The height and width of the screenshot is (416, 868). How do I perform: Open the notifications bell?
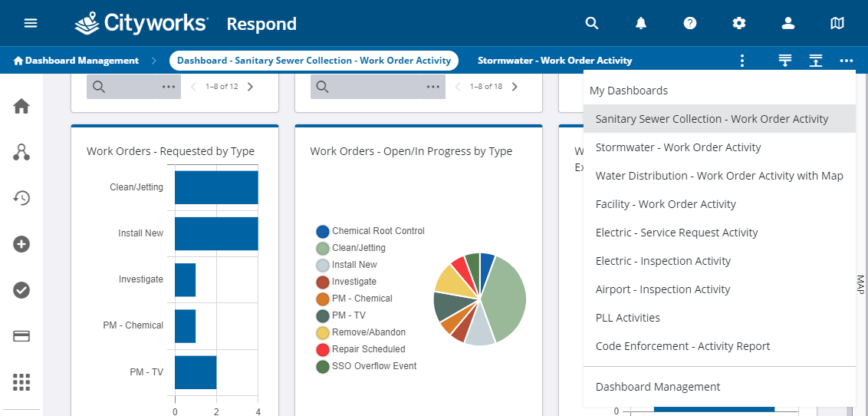pos(641,23)
